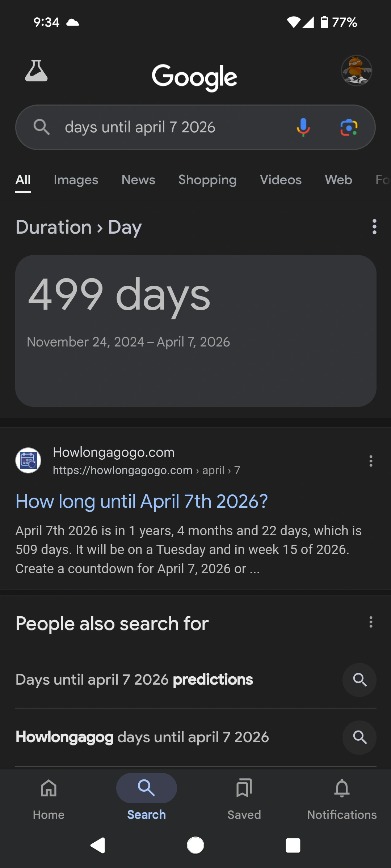Open Google Lens camera search
Viewport: 391px width, 868px height.
coord(348,127)
